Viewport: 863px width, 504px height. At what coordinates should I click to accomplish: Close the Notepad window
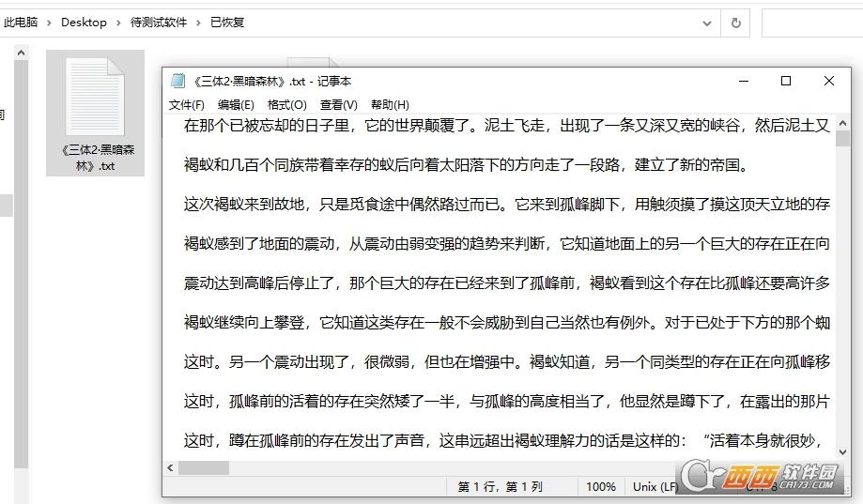point(829,81)
